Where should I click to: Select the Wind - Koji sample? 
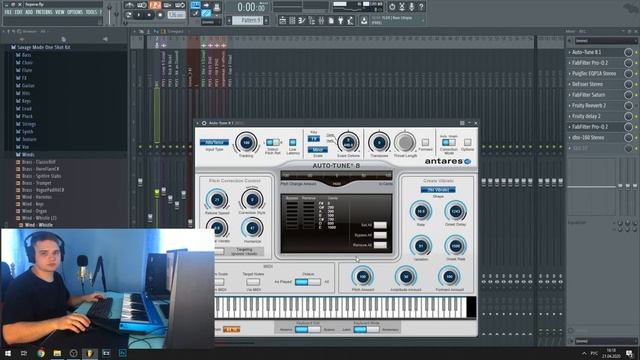pyautogui.click(x=33, y=204)
